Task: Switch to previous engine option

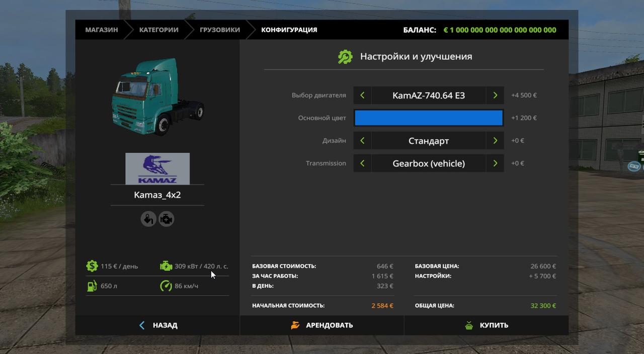Action: (x=362, y=95)
